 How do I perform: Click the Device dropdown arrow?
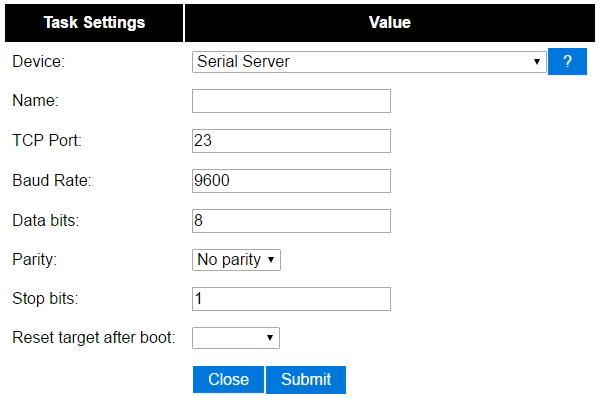[537, 62]
